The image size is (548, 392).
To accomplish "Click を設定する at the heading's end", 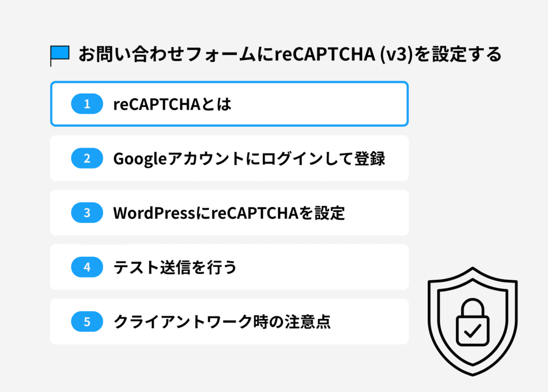I will click(x=456, y=54).
